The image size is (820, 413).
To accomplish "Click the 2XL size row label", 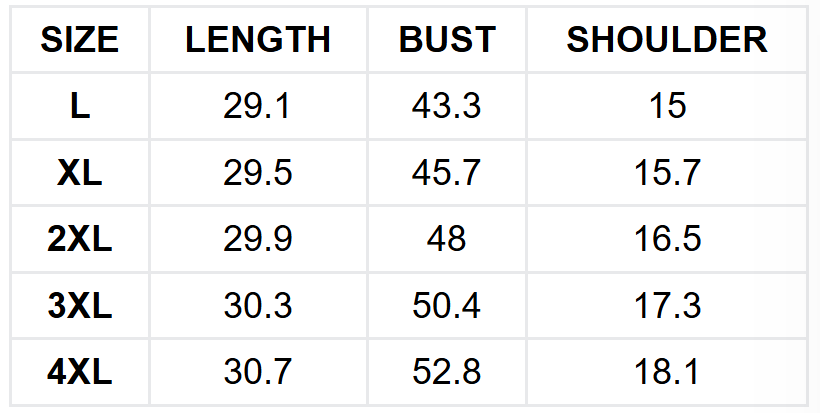I will coord(80,239).
